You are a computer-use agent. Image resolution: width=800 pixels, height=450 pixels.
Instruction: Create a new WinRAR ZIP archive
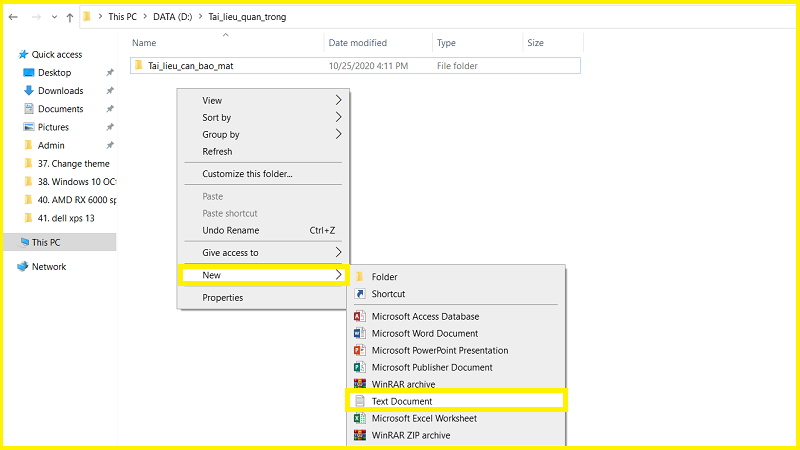[457, 435]
